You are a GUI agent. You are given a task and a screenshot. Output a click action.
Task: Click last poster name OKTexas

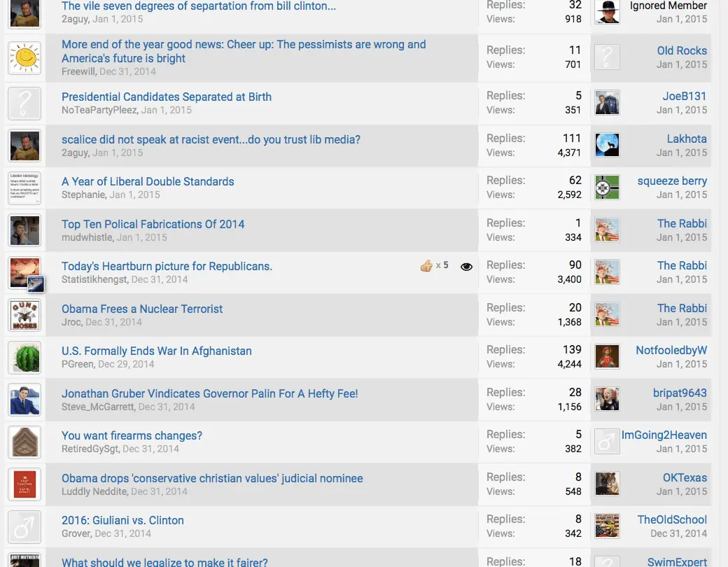pos(685,478)
